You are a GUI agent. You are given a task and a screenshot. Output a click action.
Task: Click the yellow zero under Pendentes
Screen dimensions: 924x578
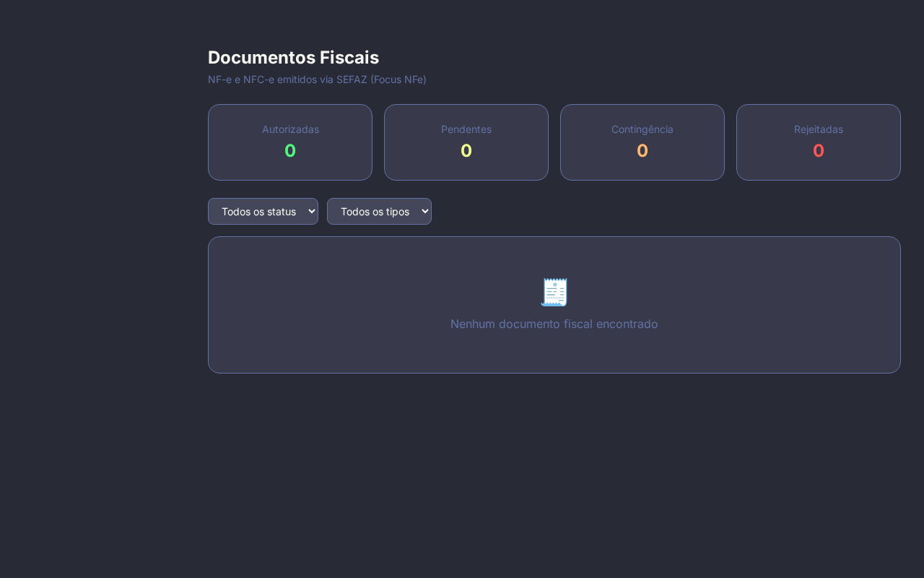click(466, 150)
